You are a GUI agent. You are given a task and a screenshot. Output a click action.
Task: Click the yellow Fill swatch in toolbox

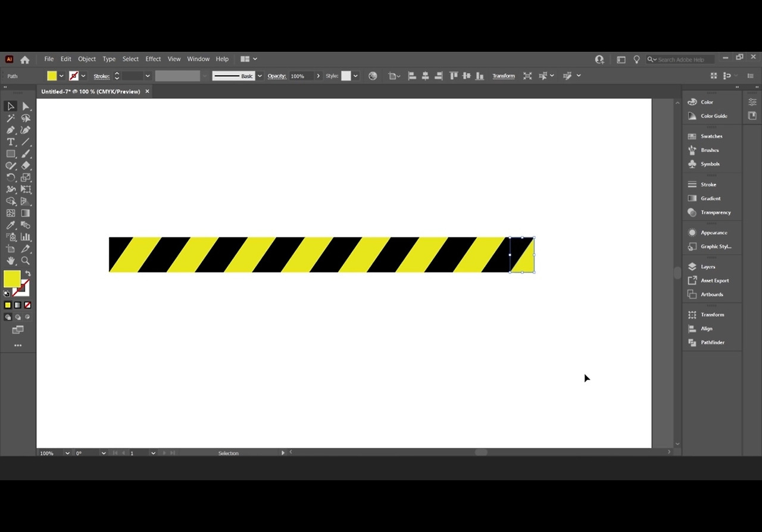[x=12, y=279]
